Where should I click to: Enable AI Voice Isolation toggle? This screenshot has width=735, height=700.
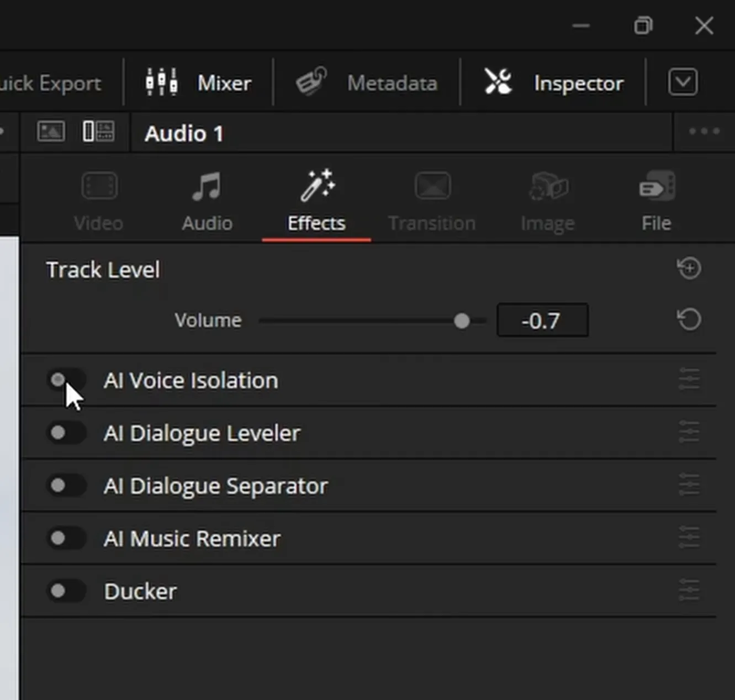tap(66, 380)
